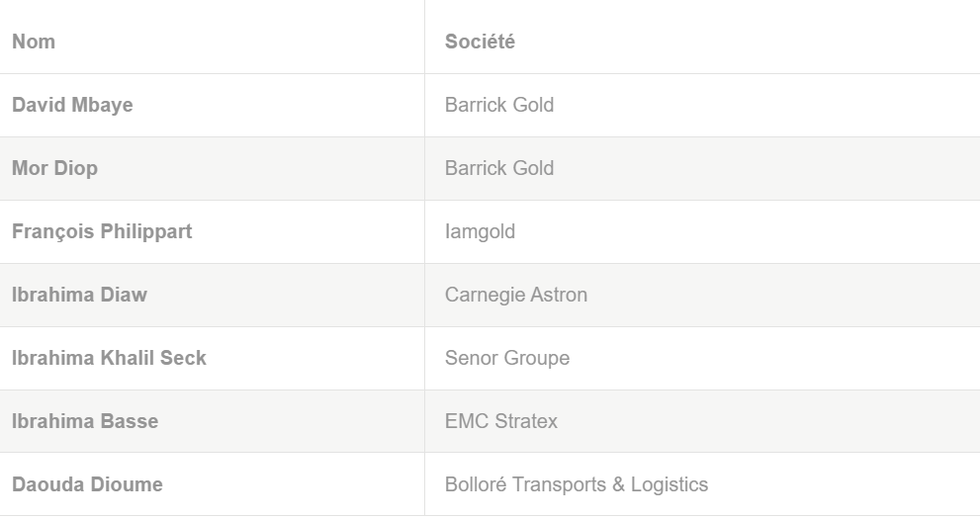Viewport: 980px width, 520px height.
Task: Click the word Stratex in the company column
Action: (x=526, y=421)
